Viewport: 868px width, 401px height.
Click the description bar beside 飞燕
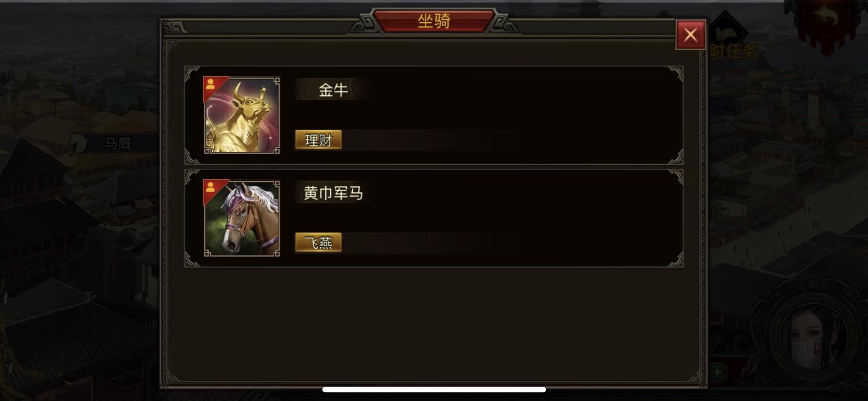[431, 243]
